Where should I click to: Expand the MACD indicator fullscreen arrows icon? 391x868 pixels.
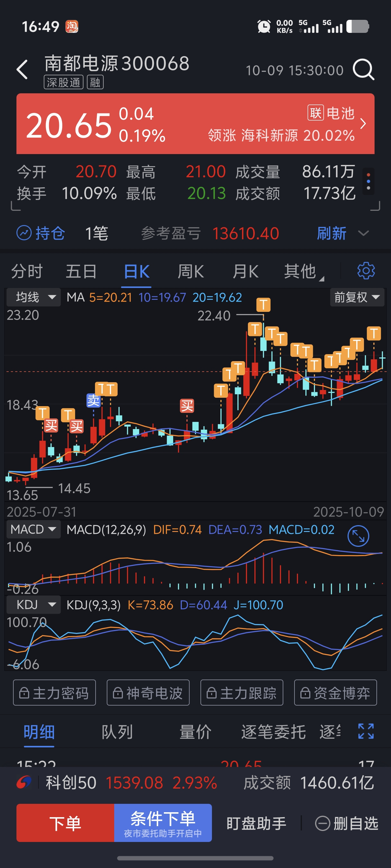point(358,536)
